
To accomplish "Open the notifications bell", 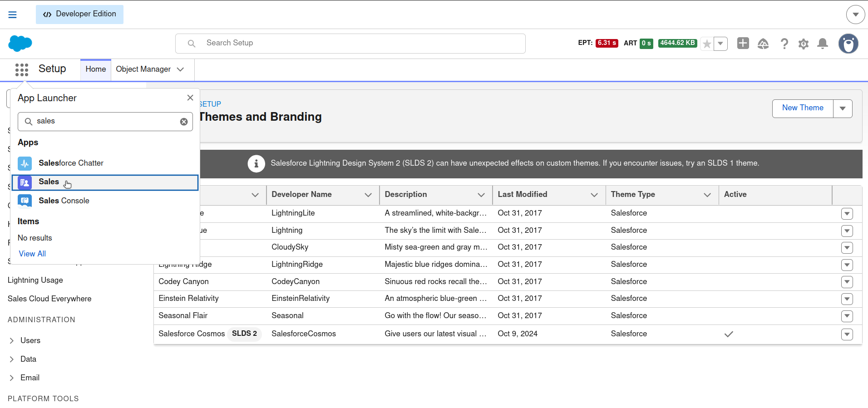I will (x=823, y=44).
